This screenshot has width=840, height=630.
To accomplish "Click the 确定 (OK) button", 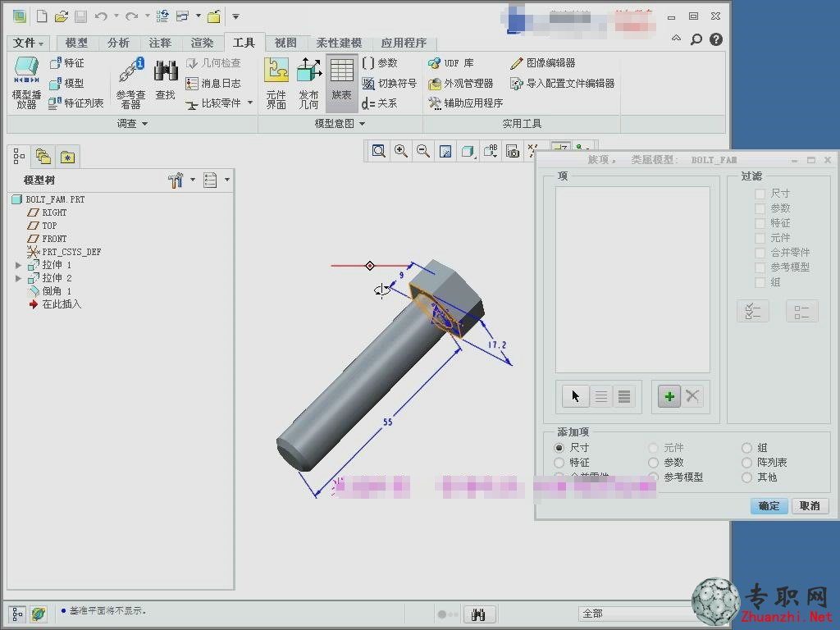I will (769, 505).
